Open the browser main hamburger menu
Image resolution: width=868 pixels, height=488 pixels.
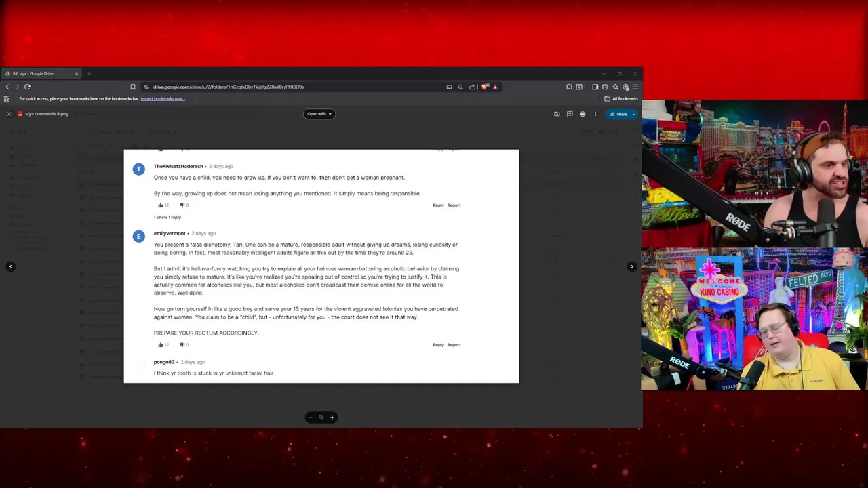[x=635, y=87]
